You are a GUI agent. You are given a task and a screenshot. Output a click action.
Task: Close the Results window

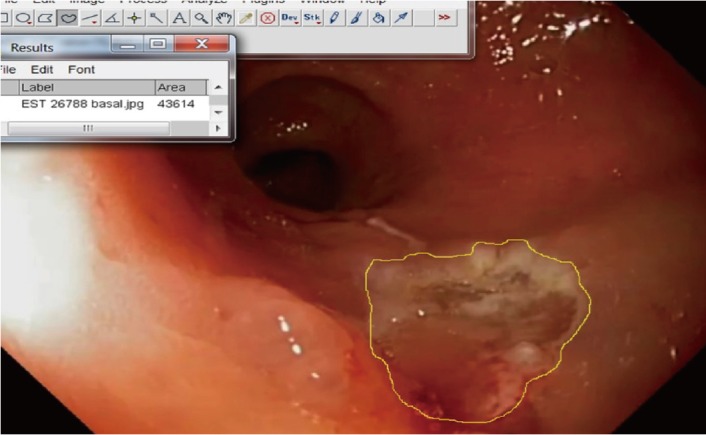pos(202,44)
